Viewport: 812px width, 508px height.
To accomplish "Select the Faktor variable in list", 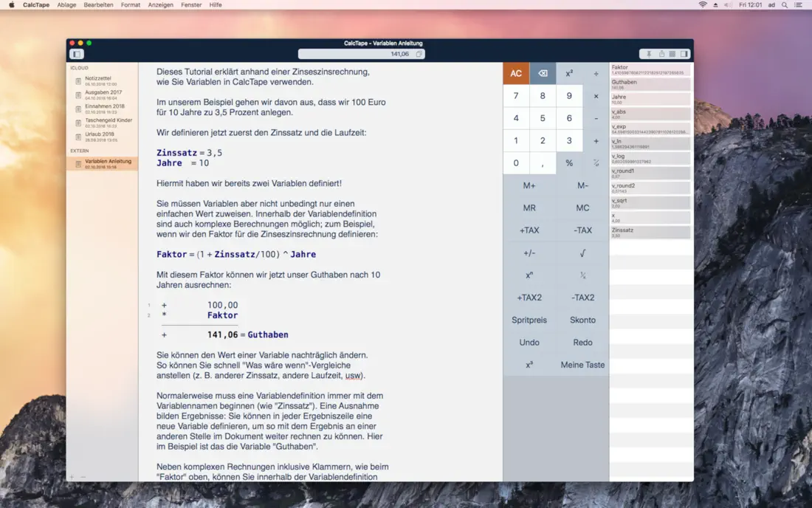I will pyautogui.click(x=650, y=69).
